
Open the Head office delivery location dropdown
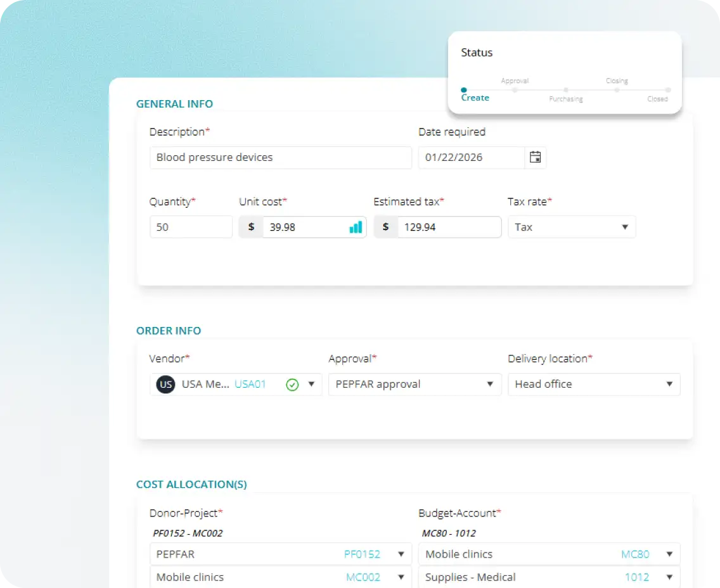pyautogui.click(x=594, y=384)
